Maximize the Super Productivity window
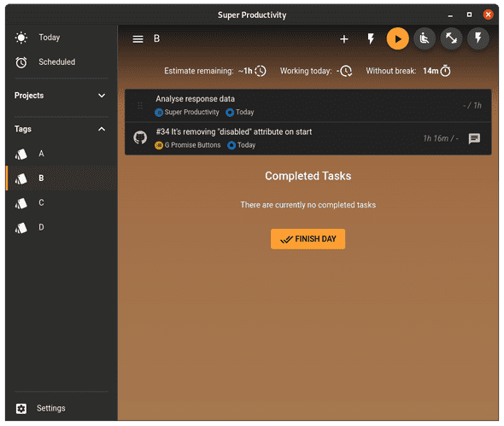 (469, 15)
